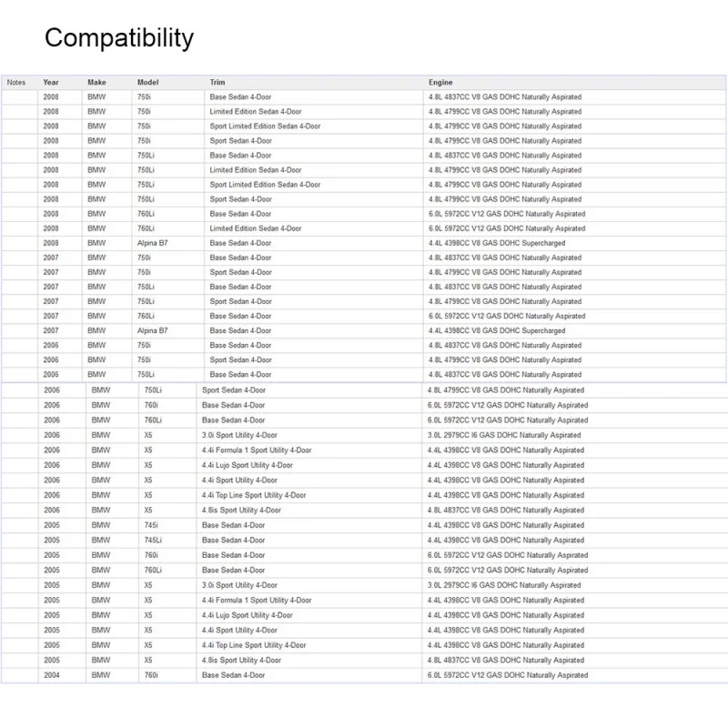This screenshot has height=728, width=728.
Task: Click '4.4i Top Line Sport Utility 4-Door' in 2005 row
Action: click(x=254, y=645)
